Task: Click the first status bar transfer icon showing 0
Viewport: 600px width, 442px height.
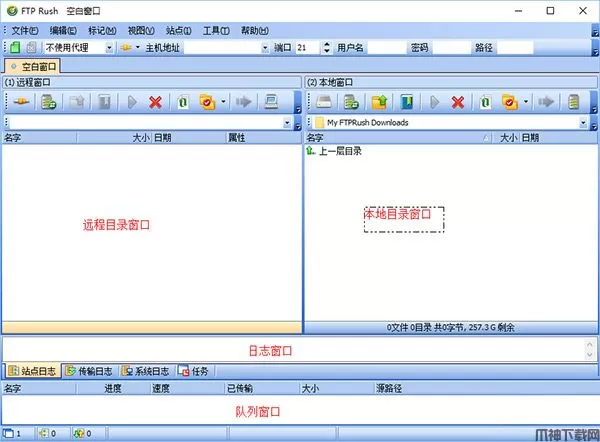Action: point(44,433)
